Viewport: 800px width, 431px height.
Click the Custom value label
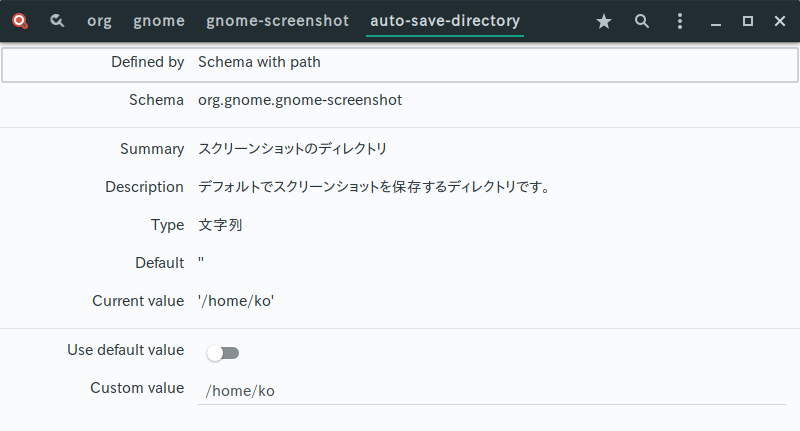pos(137,388)
